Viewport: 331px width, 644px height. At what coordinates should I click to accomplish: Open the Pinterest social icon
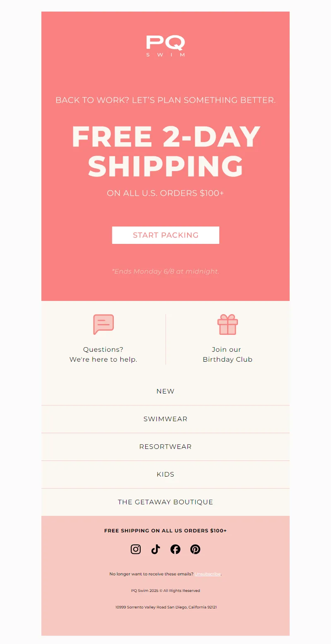tap(195, 549)
